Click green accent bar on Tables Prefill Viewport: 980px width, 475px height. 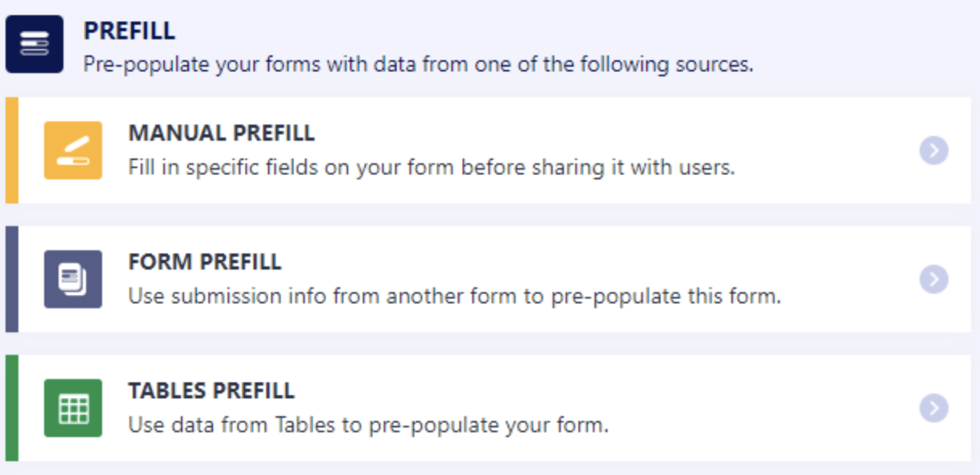[x=11, y=408]
